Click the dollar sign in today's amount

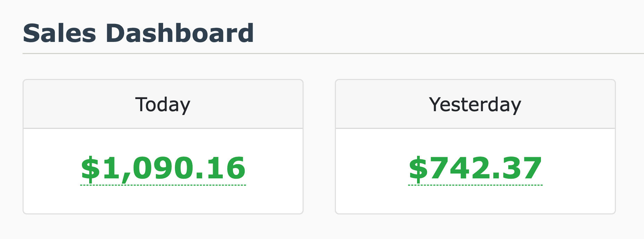pos(90,169)
